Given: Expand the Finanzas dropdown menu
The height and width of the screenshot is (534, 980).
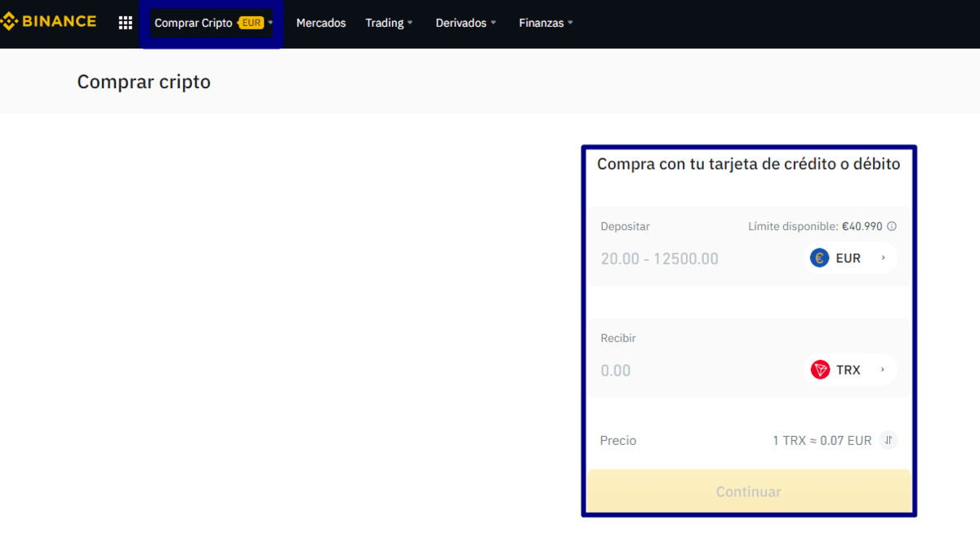Looking at the screenshot, I should (x=546, y=23).
